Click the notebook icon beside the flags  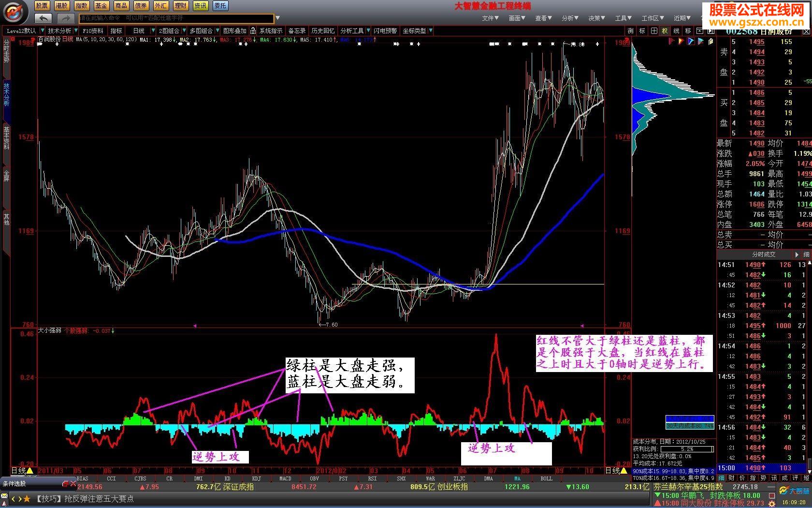(x=710, y=42)
